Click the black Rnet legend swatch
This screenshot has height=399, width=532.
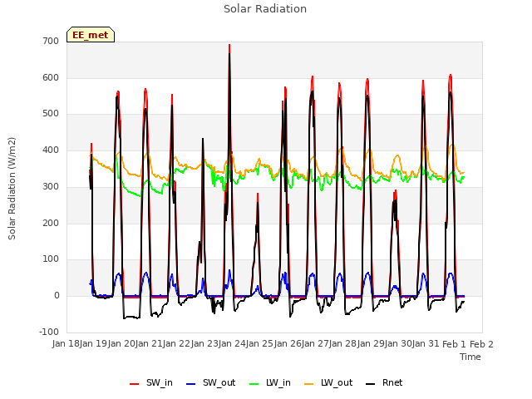pyautogui.click(x=371, y=384)
